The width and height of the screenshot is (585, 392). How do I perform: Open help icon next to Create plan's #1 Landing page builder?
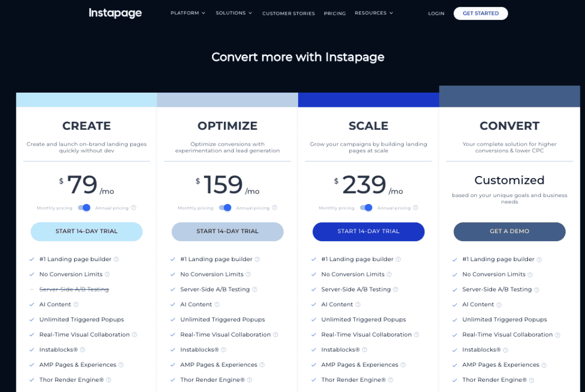point(116,259)
